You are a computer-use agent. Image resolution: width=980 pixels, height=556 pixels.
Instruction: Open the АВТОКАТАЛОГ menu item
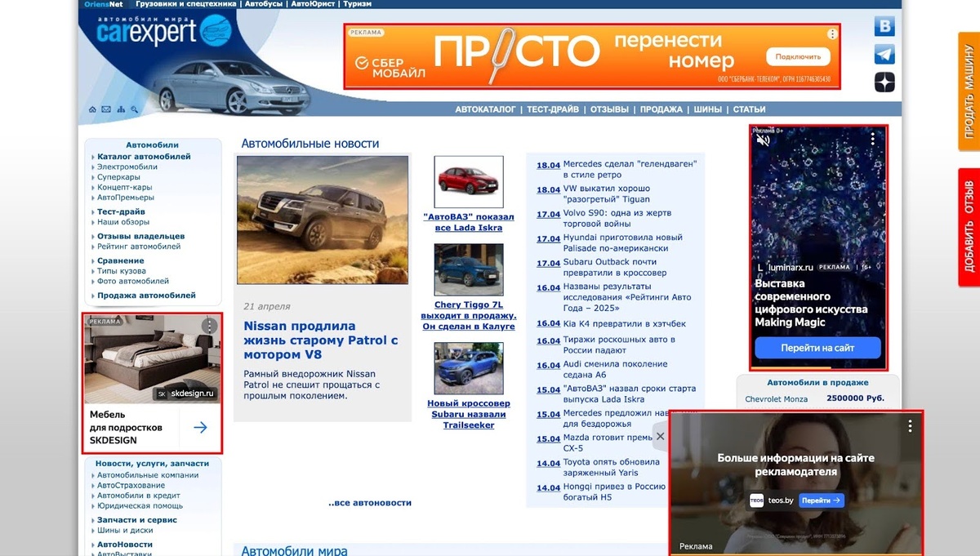[x=486, y=109]
